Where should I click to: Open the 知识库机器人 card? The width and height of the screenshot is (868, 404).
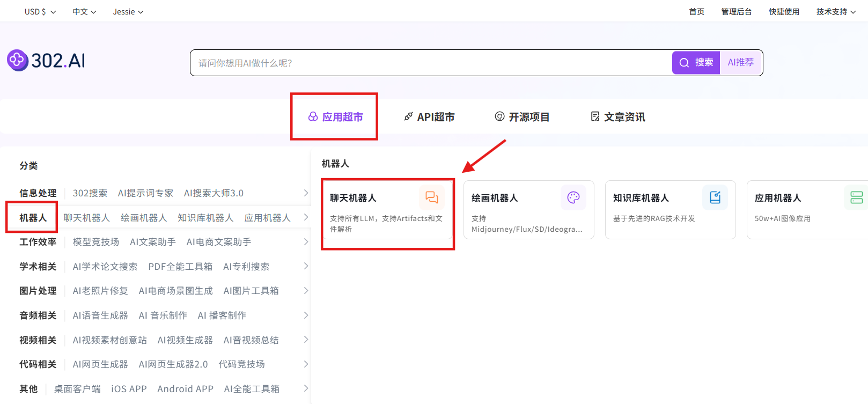[x=671, y=210]
